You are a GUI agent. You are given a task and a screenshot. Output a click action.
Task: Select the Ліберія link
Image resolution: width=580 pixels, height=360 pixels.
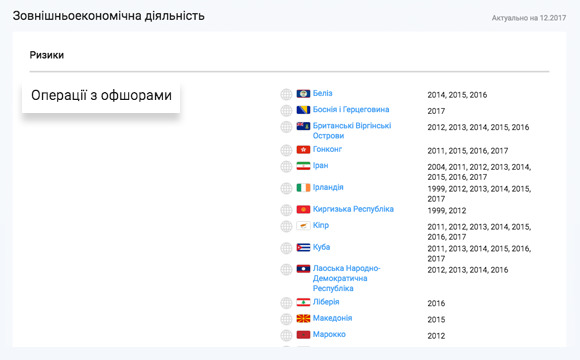[326, 302]
